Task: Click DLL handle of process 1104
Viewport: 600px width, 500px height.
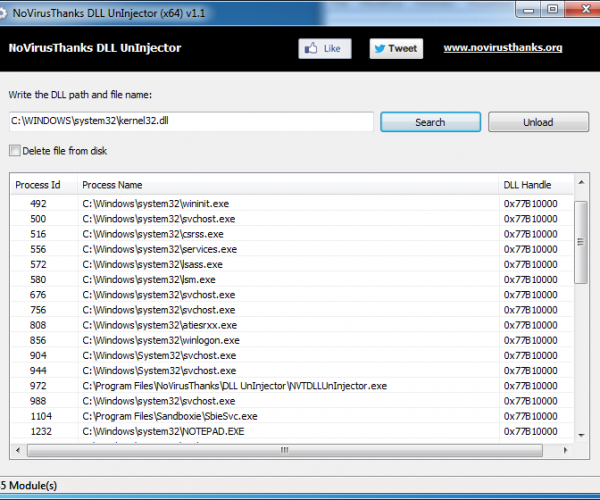Action: tap(530, 416)
